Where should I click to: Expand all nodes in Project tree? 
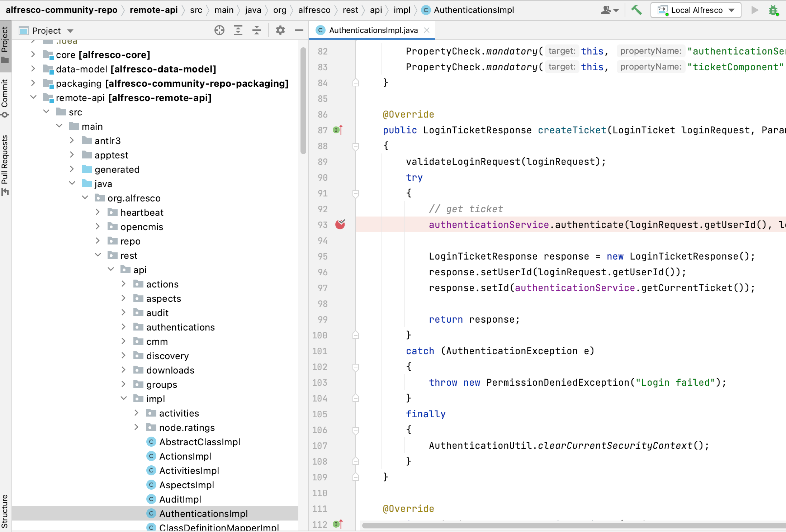click(238, 30)
